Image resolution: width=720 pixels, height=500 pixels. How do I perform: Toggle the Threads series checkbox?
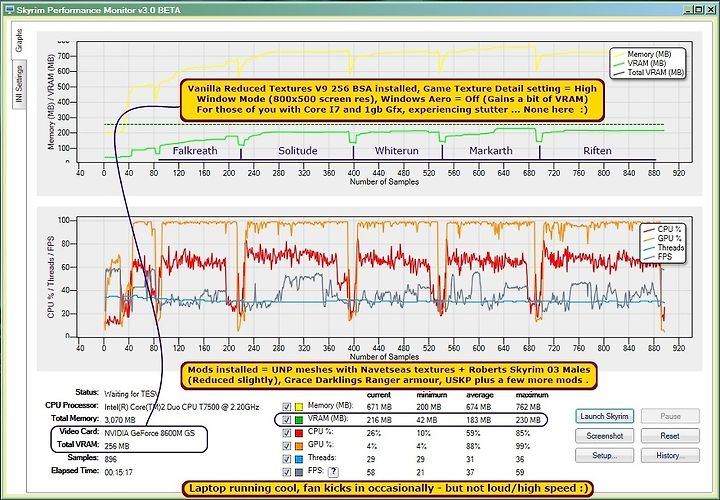pyautogui.click(x=287, y=459)
